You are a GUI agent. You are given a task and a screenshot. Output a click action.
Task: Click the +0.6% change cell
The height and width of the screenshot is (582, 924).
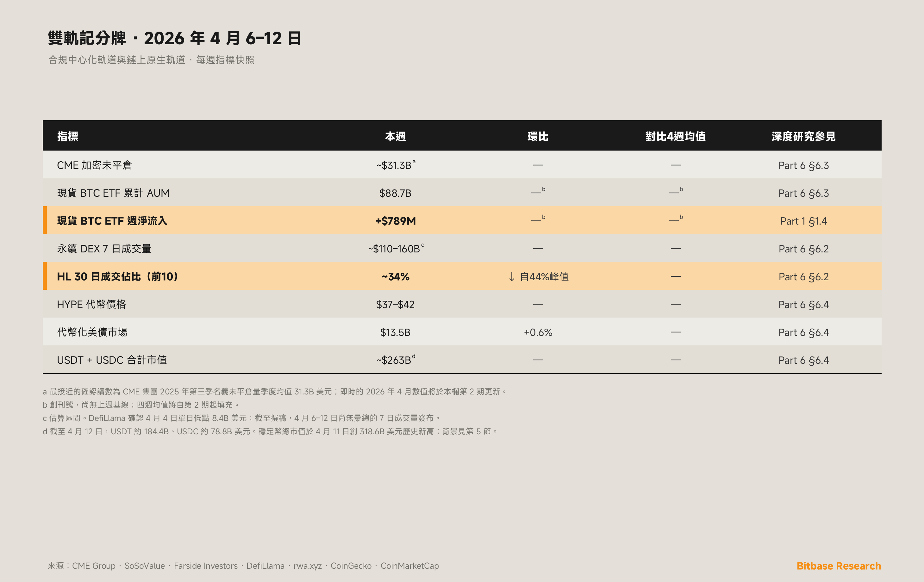click(x=538, y=332)
